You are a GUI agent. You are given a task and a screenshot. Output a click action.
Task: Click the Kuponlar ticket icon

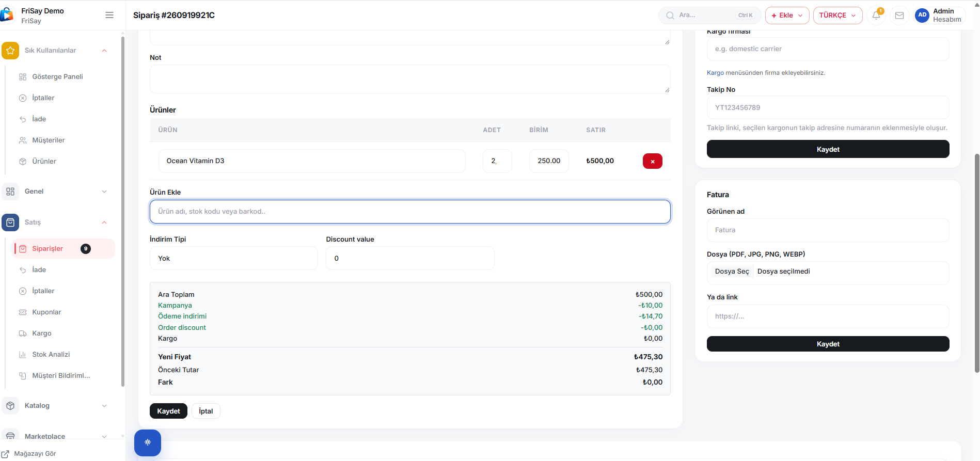pyautogui.click(x=23, y=312)
